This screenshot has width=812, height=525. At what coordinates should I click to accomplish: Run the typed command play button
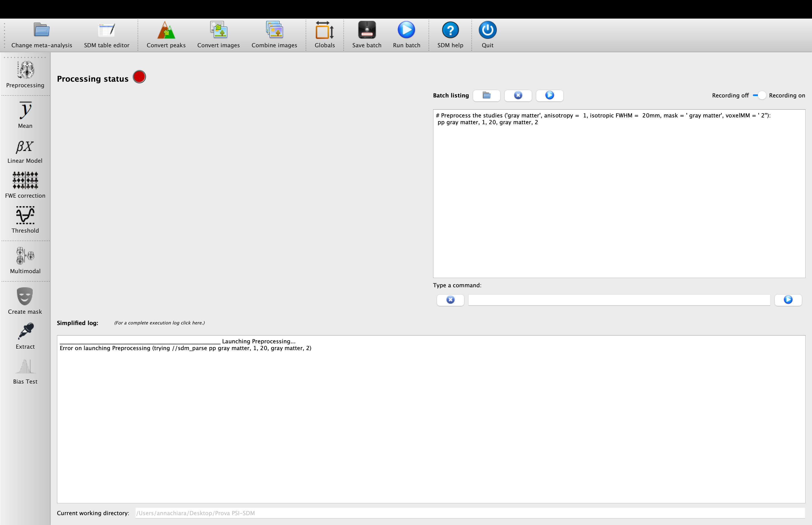(x=788, y=300)
